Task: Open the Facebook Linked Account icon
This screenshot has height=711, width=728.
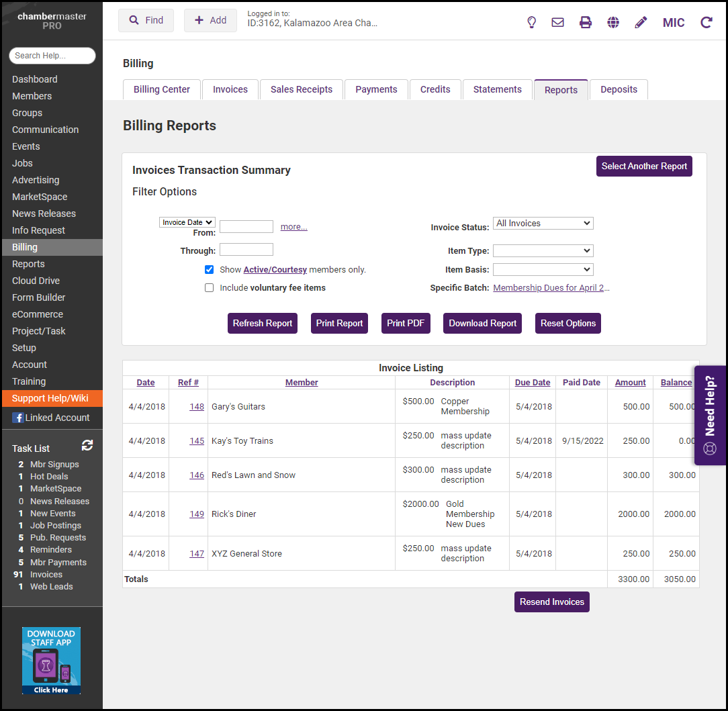Action: pos(17,418)
